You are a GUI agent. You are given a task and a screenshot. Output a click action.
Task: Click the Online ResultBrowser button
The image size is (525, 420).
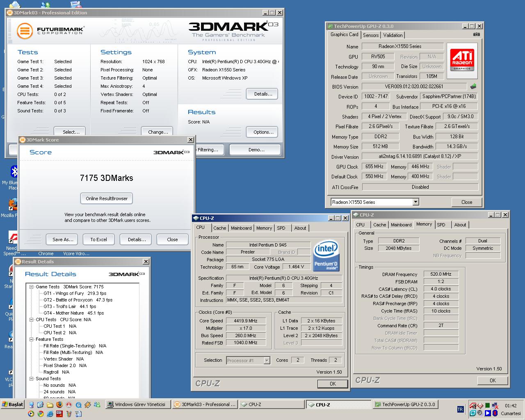click(x=107, y=199)
